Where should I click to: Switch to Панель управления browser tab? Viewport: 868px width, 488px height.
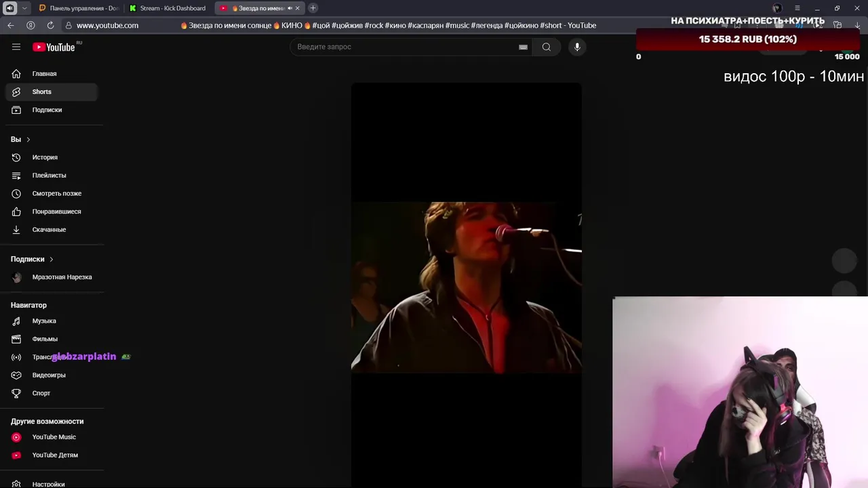[79, 8]
